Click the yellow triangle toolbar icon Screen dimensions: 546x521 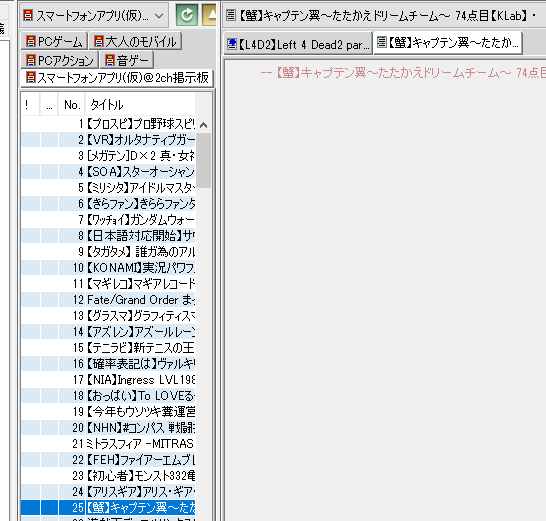[209, 15]
